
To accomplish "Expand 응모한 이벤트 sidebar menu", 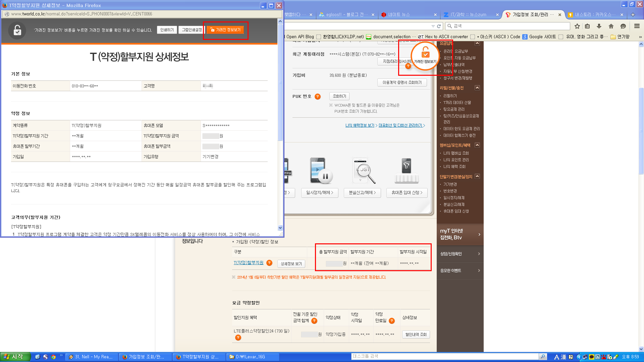I will click(x=460, y=270).
